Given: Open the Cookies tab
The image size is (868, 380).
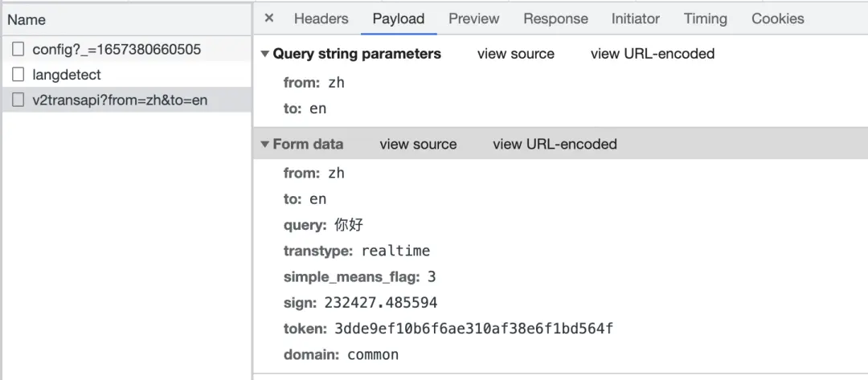Looking at the screenshot, I should pos(777,18).
